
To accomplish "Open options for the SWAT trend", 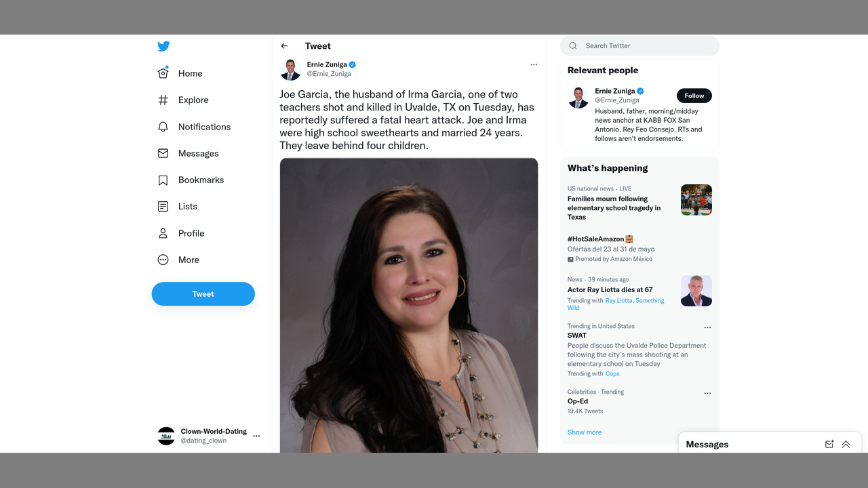I will tap(707, 327).
